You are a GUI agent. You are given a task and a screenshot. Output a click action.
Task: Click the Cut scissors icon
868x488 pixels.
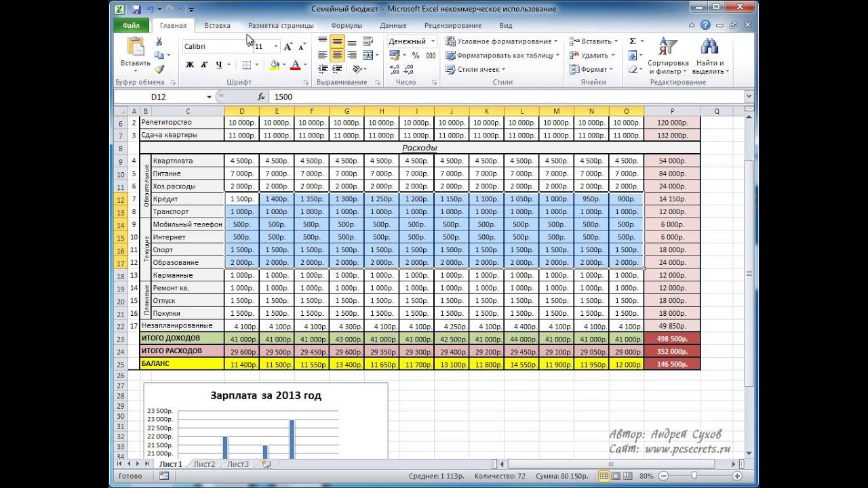click(x=159, y=42)
